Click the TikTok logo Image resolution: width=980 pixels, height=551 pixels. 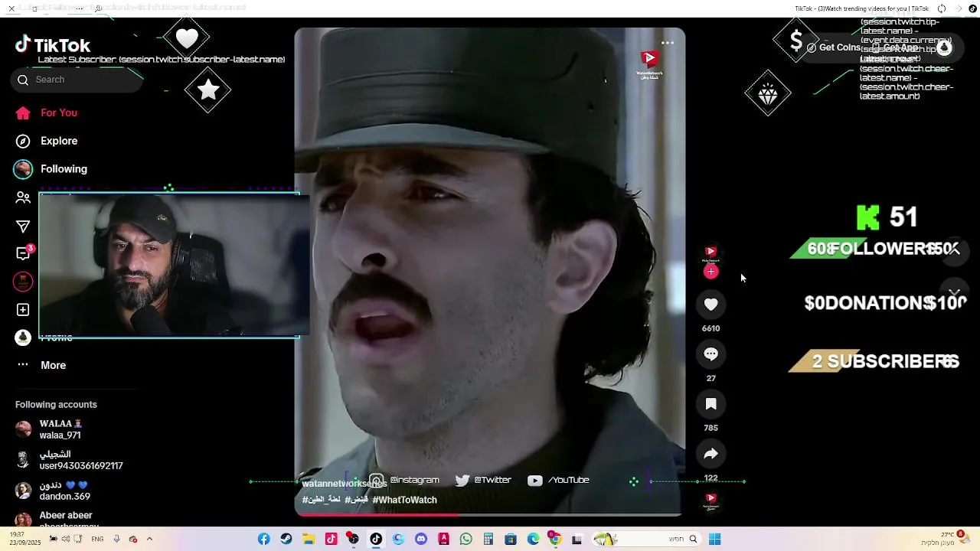[53, 45]
